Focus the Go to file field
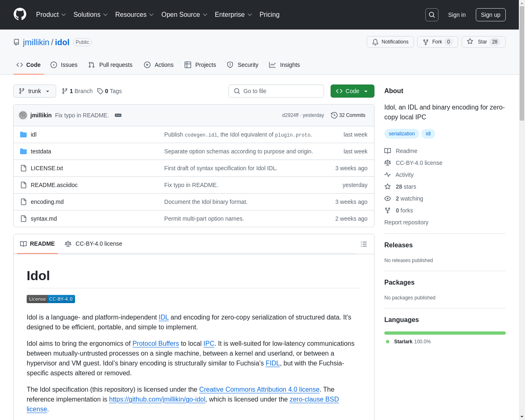This screenshot has width=525, height=420. (276, 91)
